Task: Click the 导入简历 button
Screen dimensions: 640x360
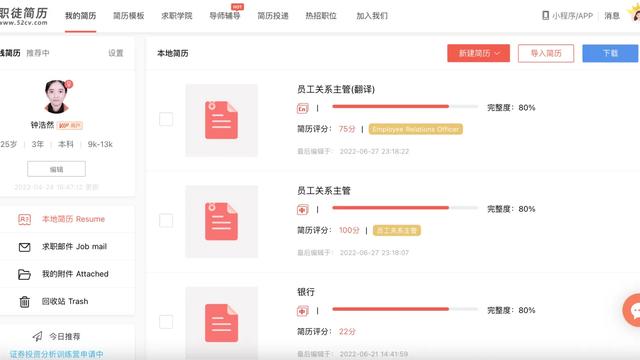Action: [x=546, y=53]
